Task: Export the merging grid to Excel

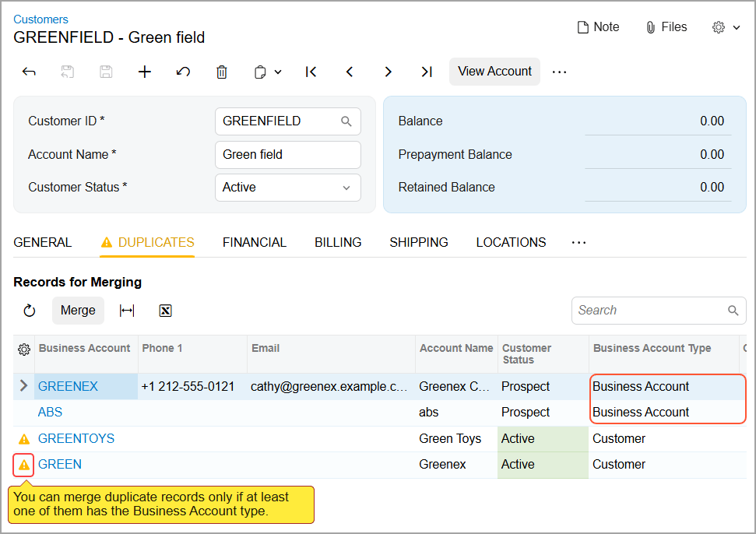Action: pos(165,310)
